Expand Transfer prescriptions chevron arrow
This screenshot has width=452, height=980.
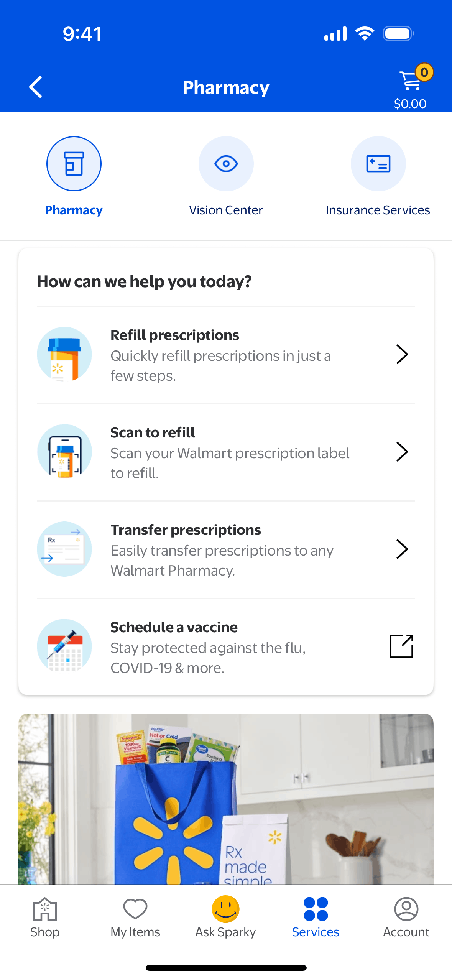(402, 549)
